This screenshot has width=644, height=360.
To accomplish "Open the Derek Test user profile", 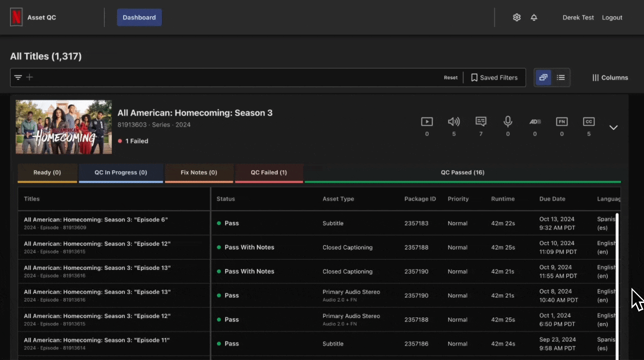I will point(578,17).
